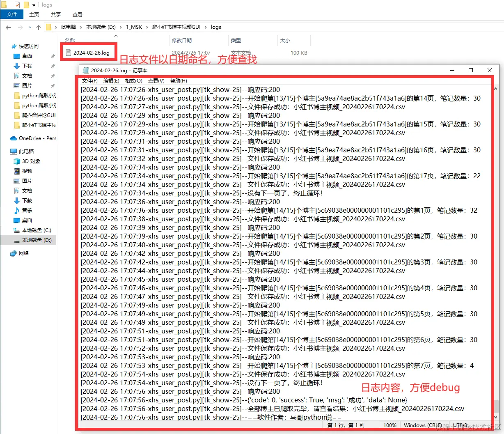Click the Notepad vertical scrollbar thumb
This screenshot has height=434, width=504.
496,406
